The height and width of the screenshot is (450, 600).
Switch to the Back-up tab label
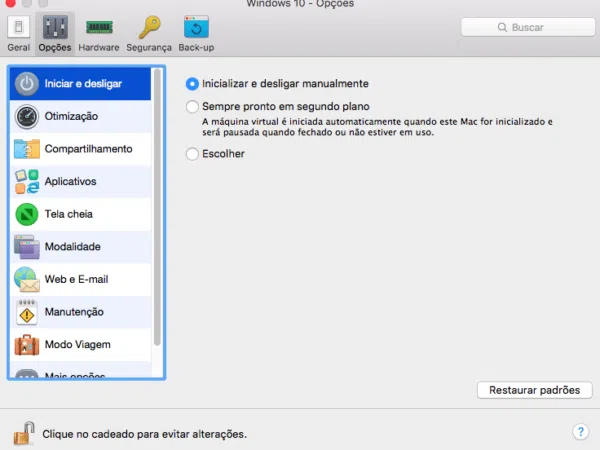click(196, 47)
